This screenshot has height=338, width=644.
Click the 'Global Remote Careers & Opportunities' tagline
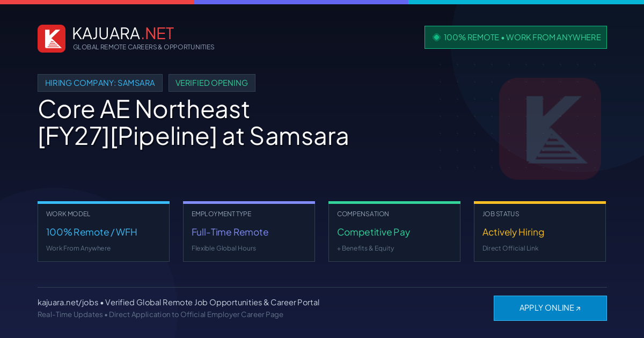tap(144, 47)
